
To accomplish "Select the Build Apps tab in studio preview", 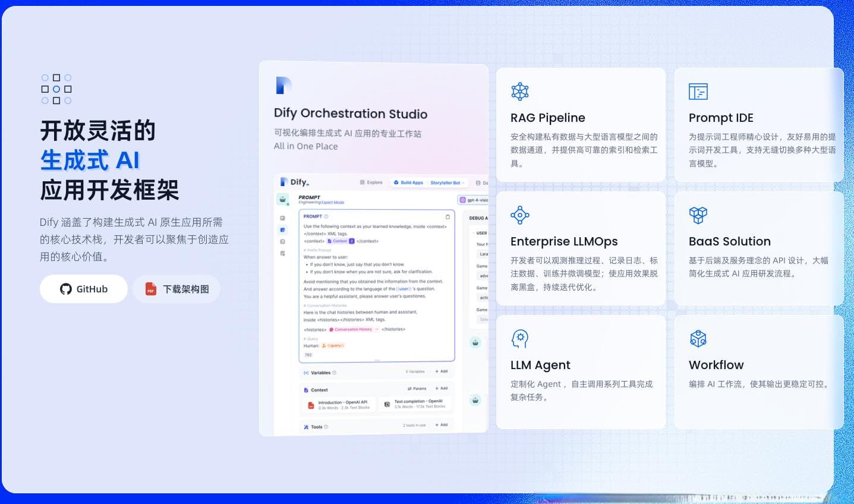I will 408,182.
